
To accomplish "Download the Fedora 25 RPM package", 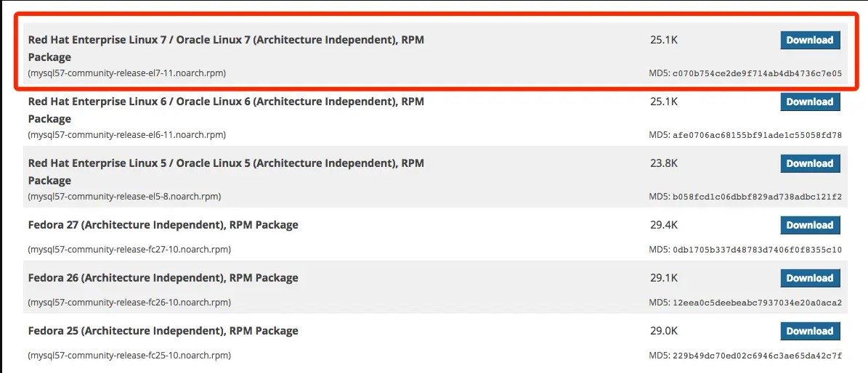I will point(810,331).
